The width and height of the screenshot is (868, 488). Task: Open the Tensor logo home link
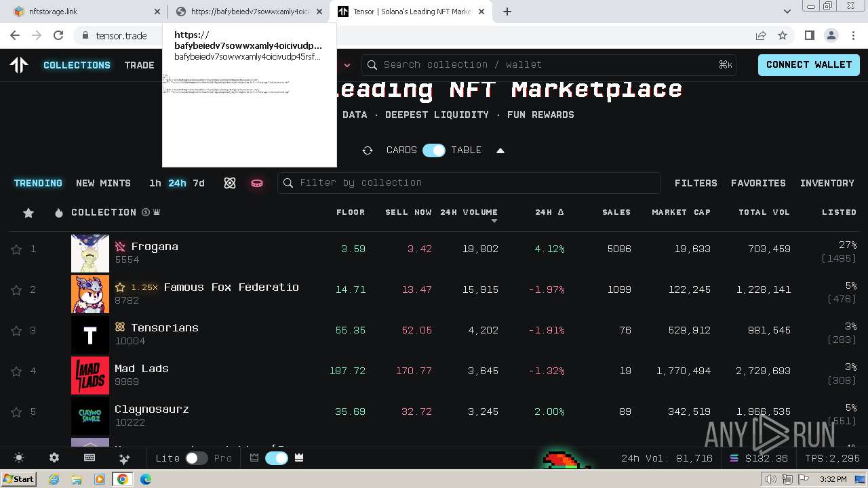(19, 65)
